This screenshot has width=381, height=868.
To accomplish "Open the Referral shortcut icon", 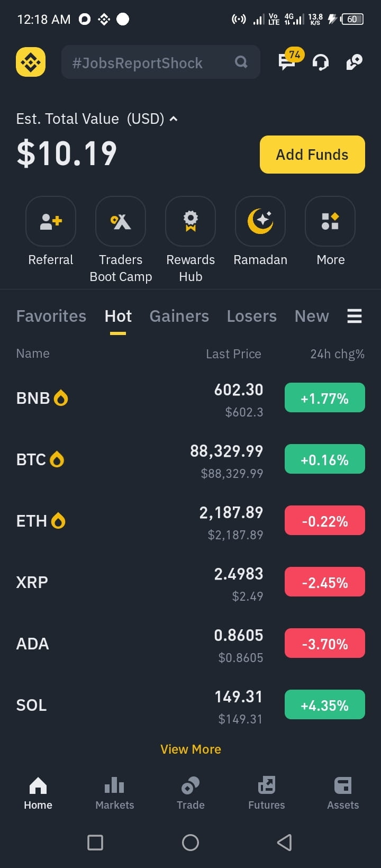I will click(x=51, y=221).
